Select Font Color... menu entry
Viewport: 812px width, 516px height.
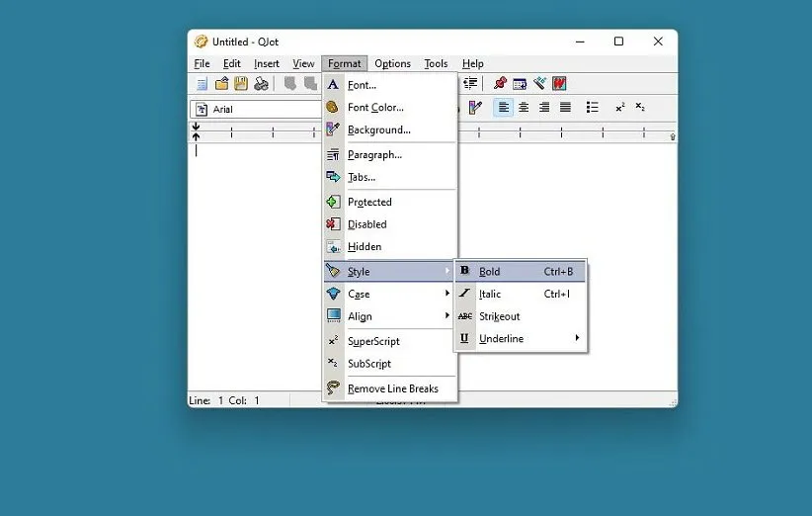tap(375, 108)
